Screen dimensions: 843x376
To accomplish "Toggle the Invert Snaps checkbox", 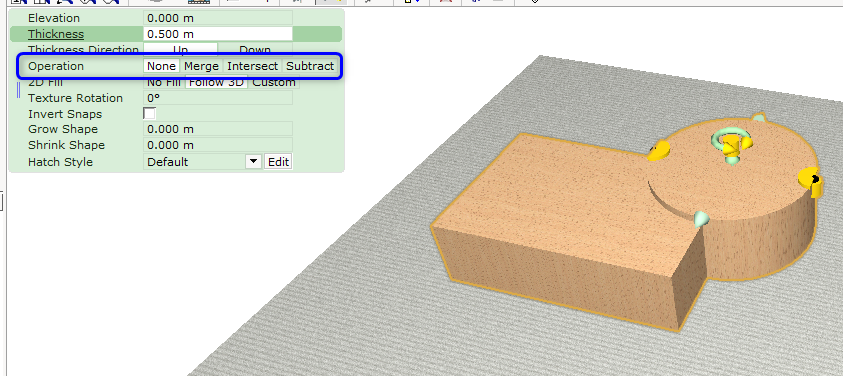I will (149, 113).
